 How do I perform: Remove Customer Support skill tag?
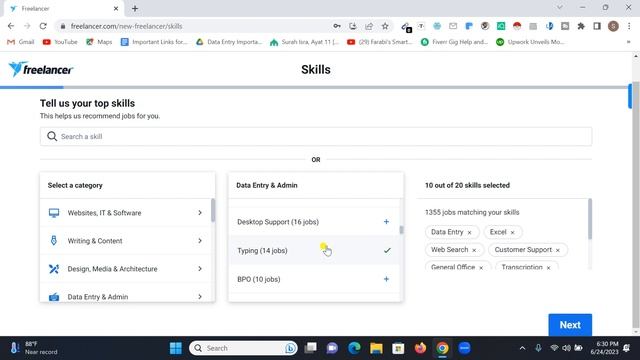(x=558, y=250)
